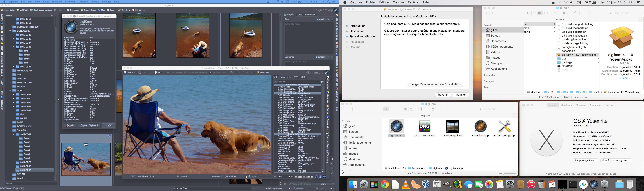Open Terminal from the Dock

click(x=573, y=185)
